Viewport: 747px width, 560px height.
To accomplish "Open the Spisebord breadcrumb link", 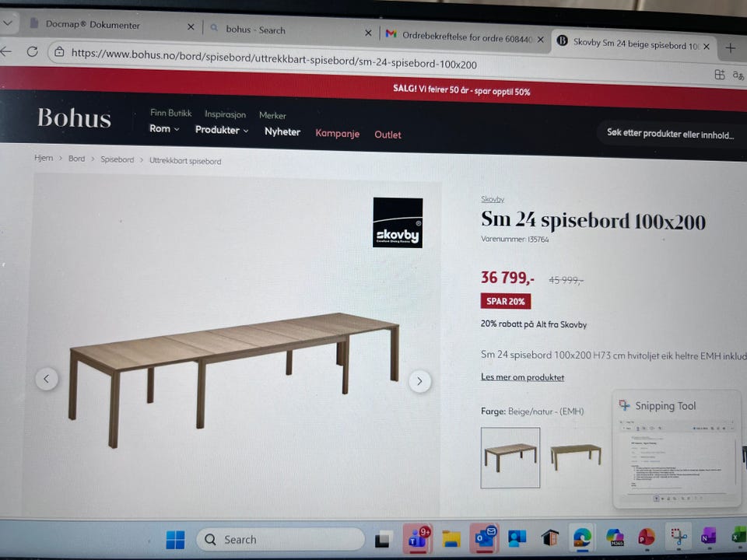I will (x=117, y=159).
